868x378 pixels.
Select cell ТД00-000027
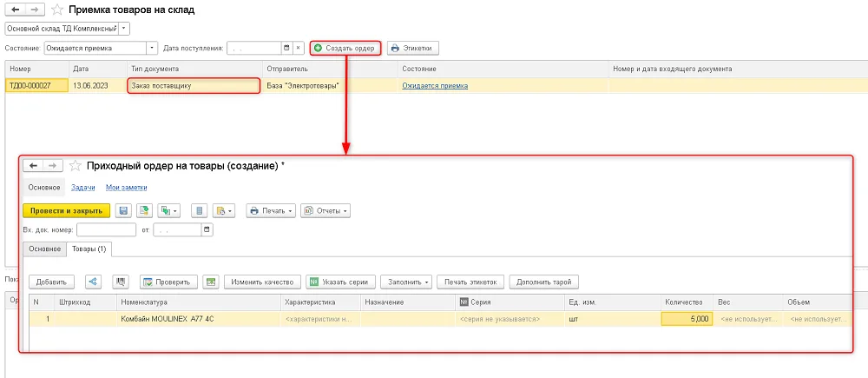point(36,85)
